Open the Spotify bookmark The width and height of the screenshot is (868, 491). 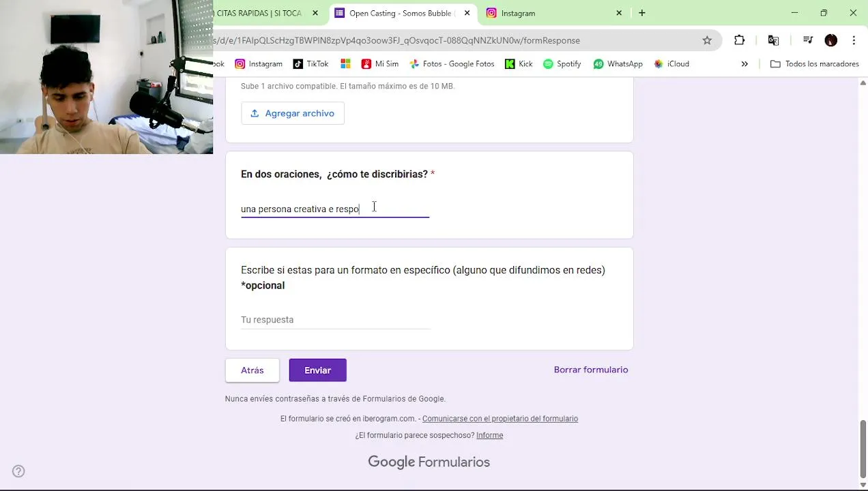click(562, 63)
